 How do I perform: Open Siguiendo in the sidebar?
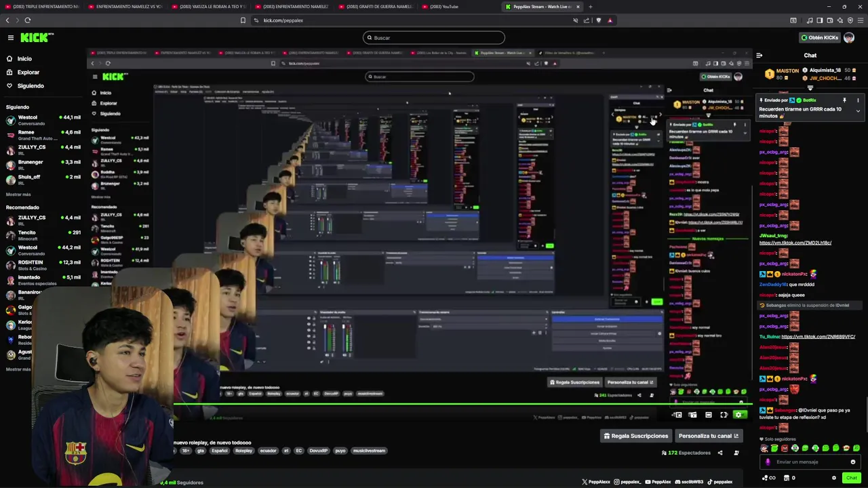tap(31, 86)
